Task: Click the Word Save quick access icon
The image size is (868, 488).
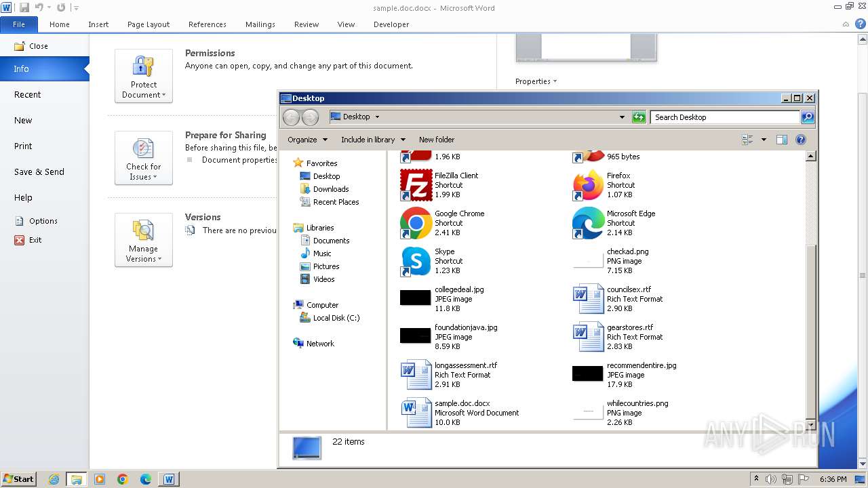Action: [24, 7]
